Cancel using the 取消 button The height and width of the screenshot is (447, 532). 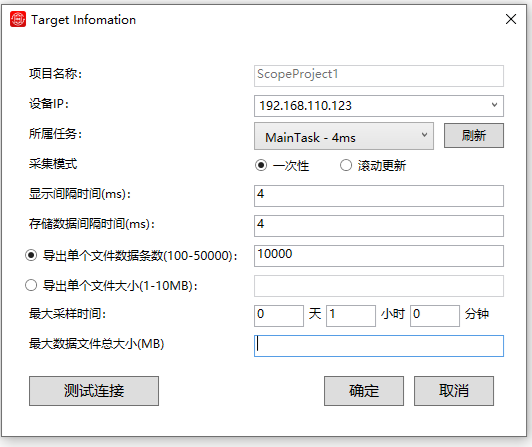pos(454,391)
